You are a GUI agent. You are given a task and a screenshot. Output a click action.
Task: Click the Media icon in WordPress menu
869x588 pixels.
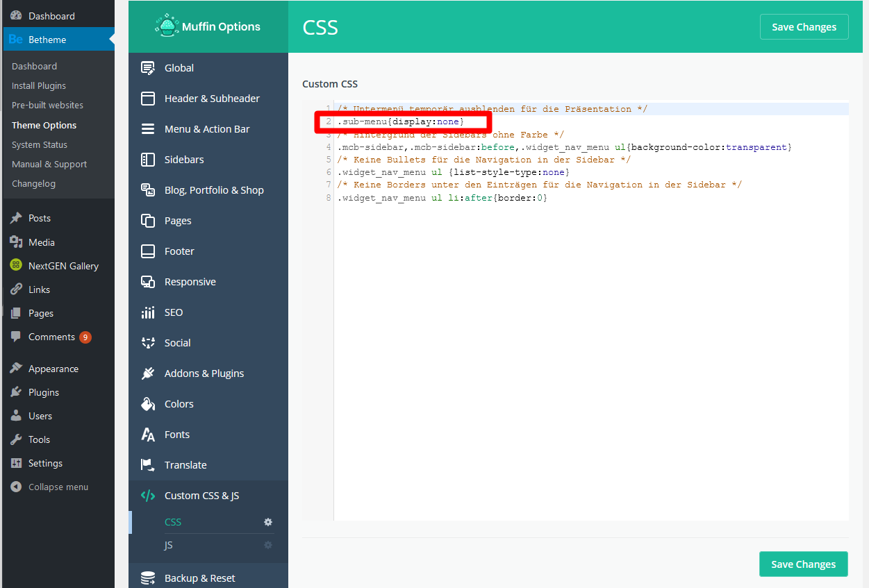pos(16,242)
